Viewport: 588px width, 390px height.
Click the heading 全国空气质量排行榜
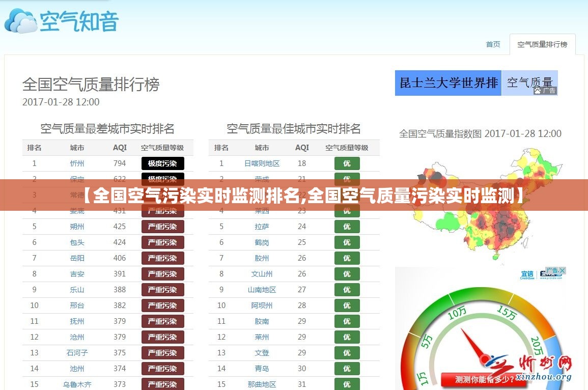click(x=91, y=84)
